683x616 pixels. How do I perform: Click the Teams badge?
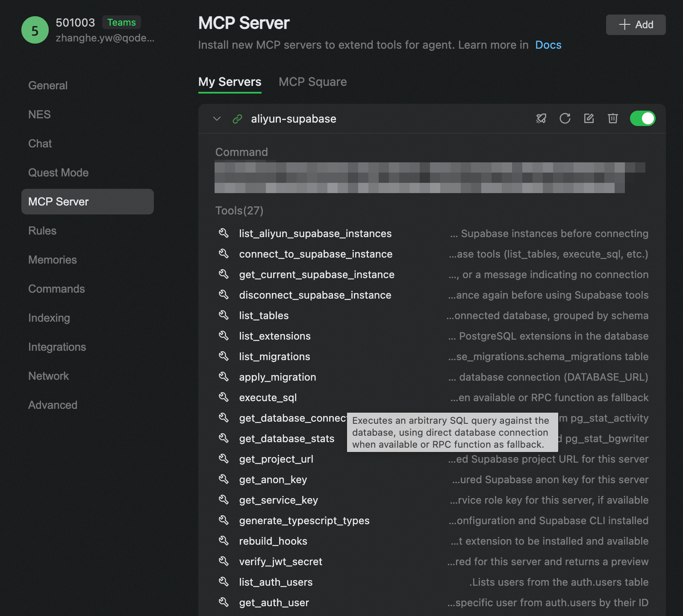tap(121, 22)
